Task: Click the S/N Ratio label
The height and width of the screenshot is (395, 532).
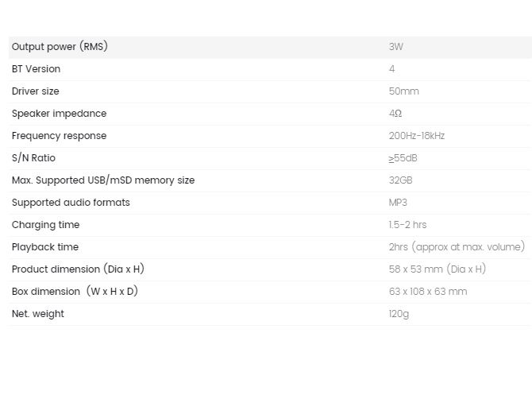Action: tap(33, 158)
